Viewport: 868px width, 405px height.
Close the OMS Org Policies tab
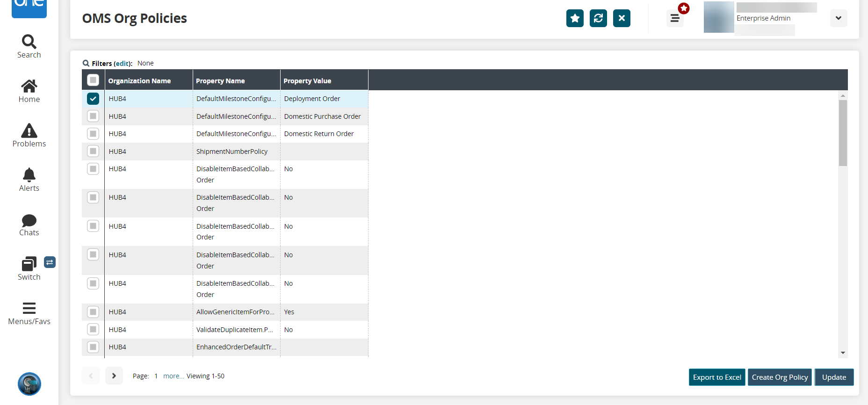pos(622,18)
